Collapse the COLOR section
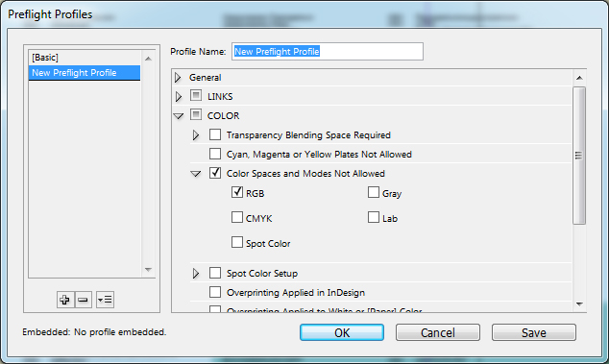 [179, 116]
